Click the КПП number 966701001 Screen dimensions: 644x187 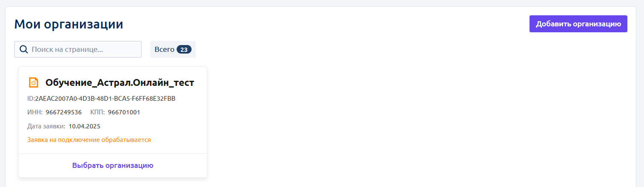tap(124, 112)
